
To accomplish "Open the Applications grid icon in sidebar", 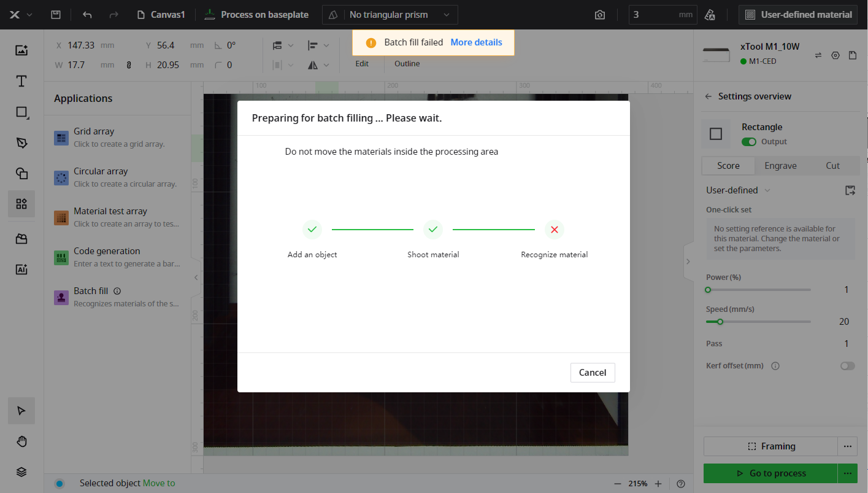I will [x=21, y=204].
